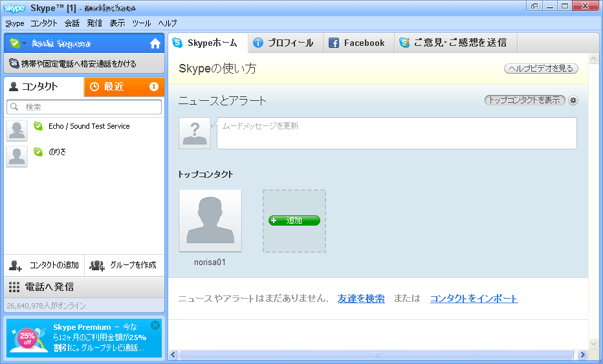
Task: Click the dial pad grid icon
Action: pos(14,287)
